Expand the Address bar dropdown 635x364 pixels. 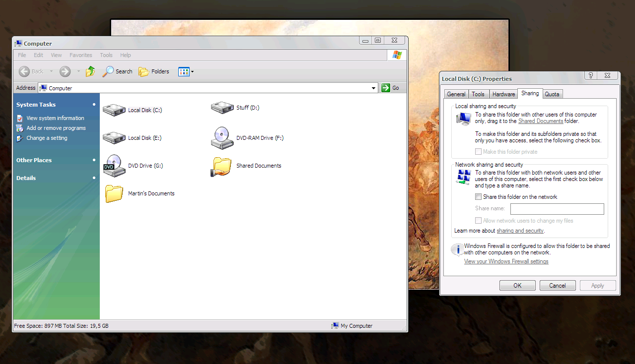pos(374,88)
